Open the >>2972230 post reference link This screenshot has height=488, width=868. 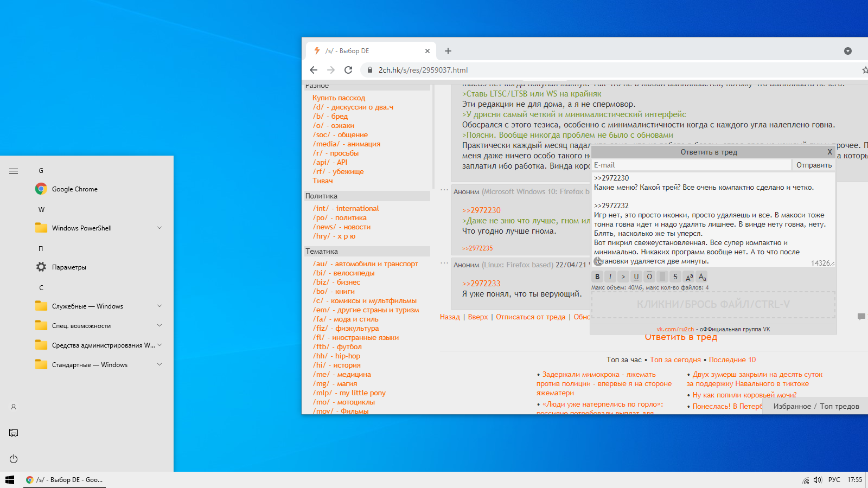click(x=481, y=210)
